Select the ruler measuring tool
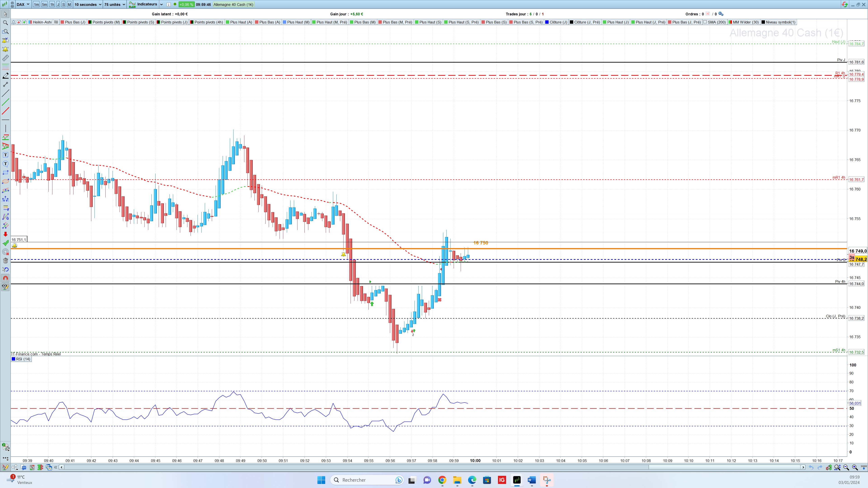This screenshot has width=868, height=488. (x=5, y=58)
